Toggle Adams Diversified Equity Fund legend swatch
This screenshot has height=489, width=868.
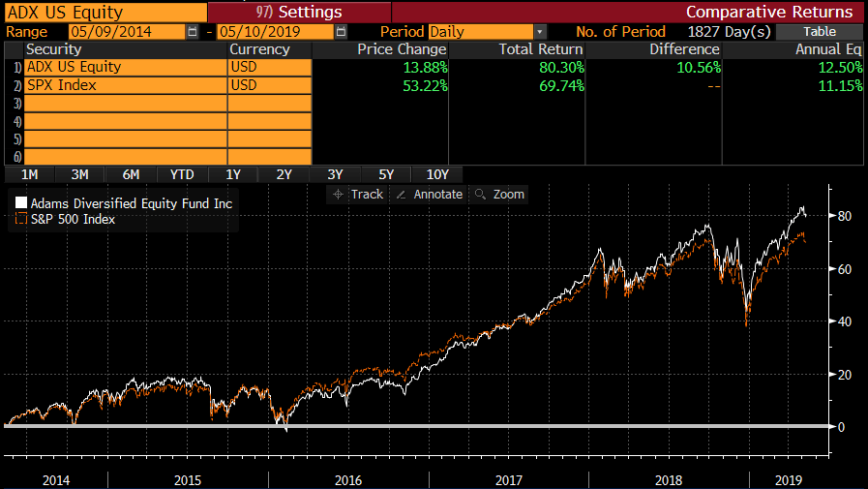pyautogui.click(x=21, y=202)
